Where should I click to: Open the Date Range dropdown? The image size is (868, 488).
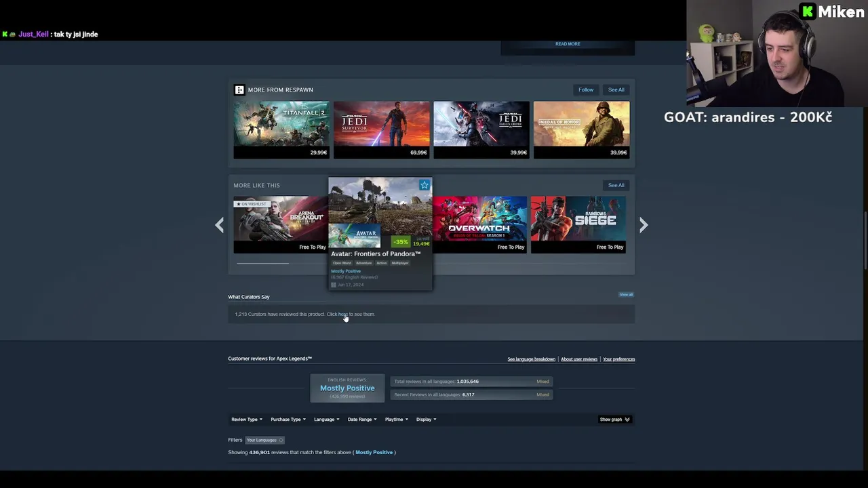(x=361, y=420)
